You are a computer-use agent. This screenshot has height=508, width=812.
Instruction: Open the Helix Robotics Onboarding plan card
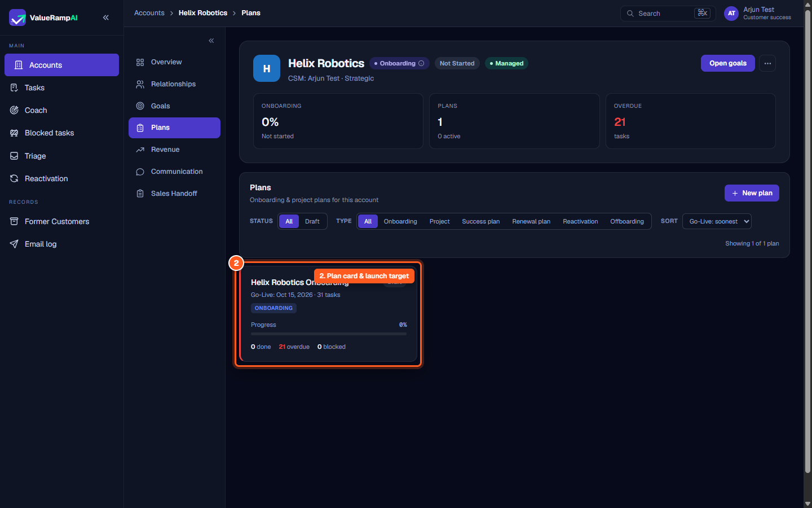328,314
